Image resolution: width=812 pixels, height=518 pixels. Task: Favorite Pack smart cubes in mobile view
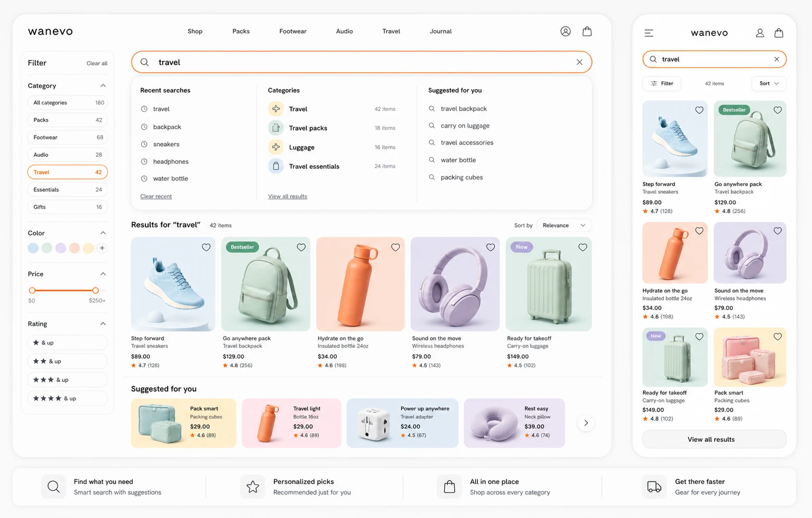click(x=777, y=337)
